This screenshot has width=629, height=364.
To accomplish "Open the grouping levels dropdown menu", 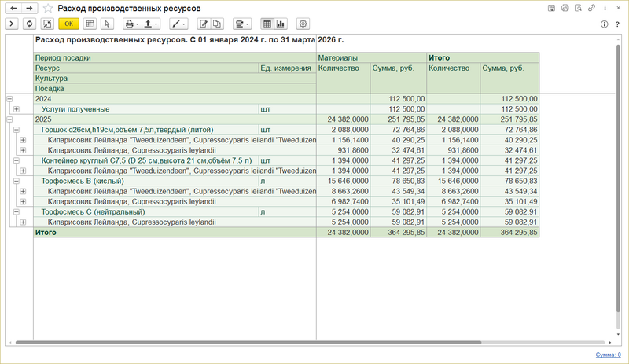I will point(242,24).
